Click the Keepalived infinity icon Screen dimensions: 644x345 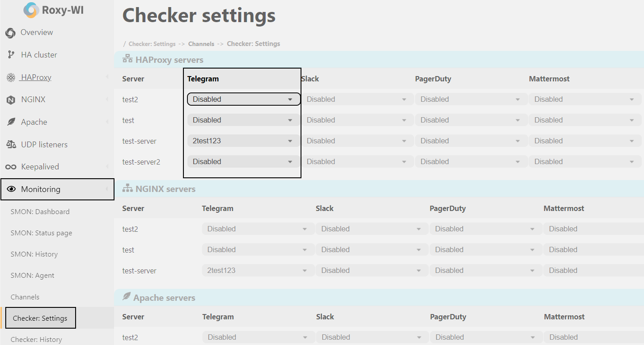point(11,167)
